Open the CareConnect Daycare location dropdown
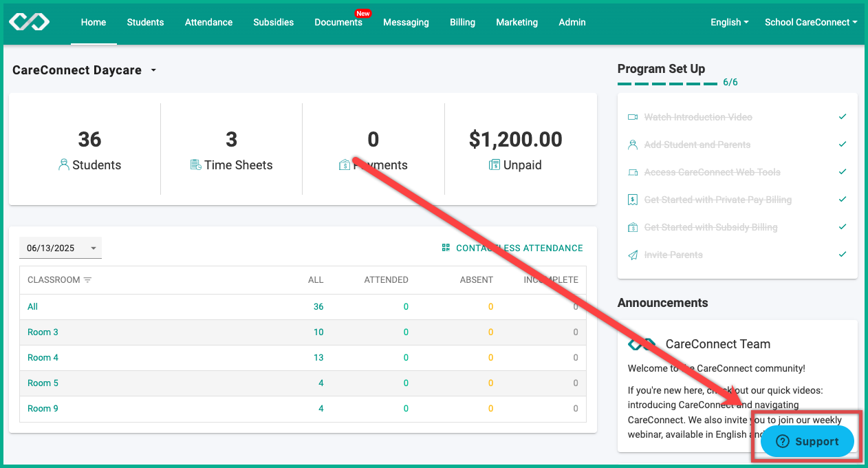 coord(85,70)
